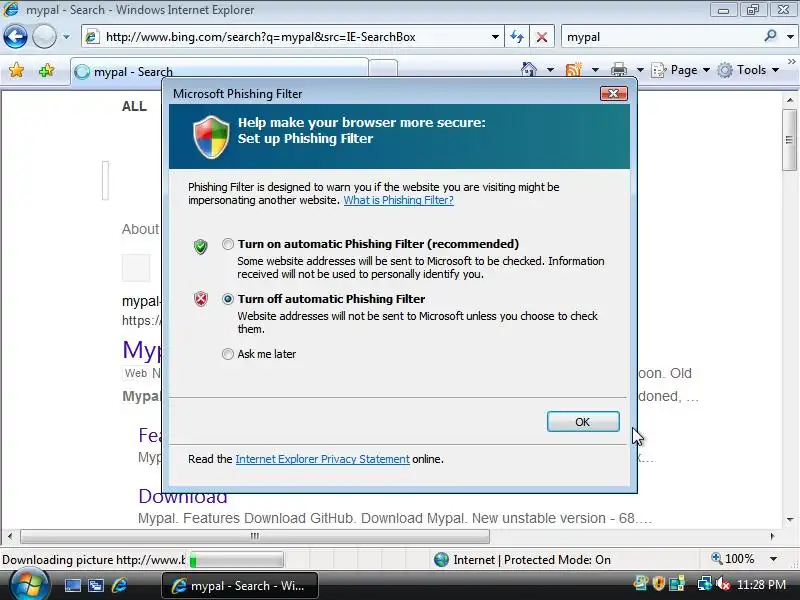
Task: Expand the Feeds dropdown arrow
Action: 595,70
